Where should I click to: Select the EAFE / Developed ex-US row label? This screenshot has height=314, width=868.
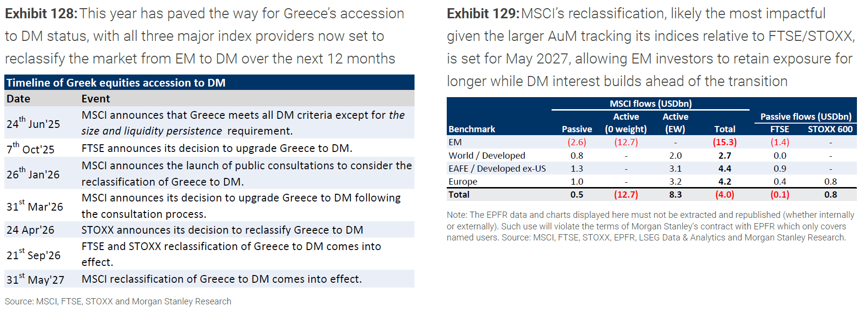(497, 169)
